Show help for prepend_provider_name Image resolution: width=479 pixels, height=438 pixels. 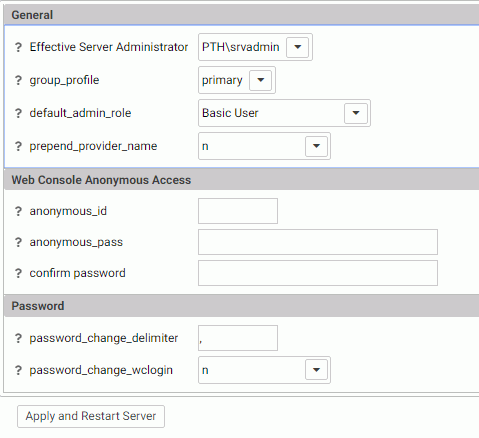[18, 146]
